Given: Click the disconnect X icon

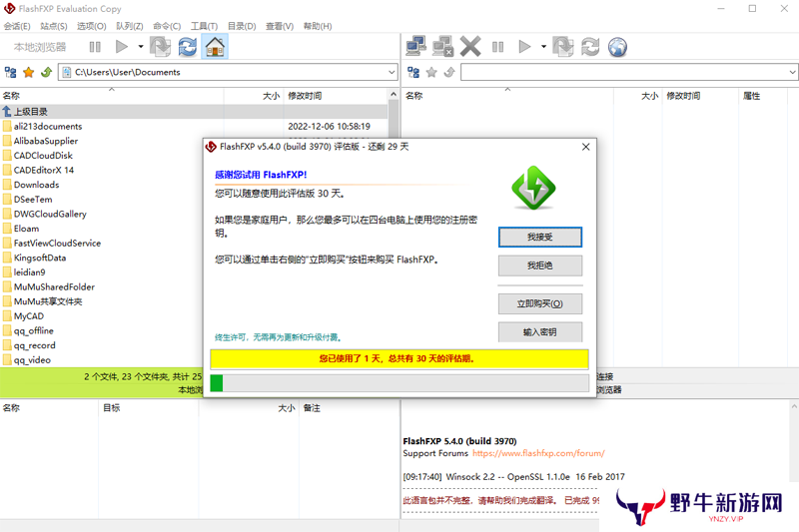Looking at the screenshot, I should click(470, 47).
